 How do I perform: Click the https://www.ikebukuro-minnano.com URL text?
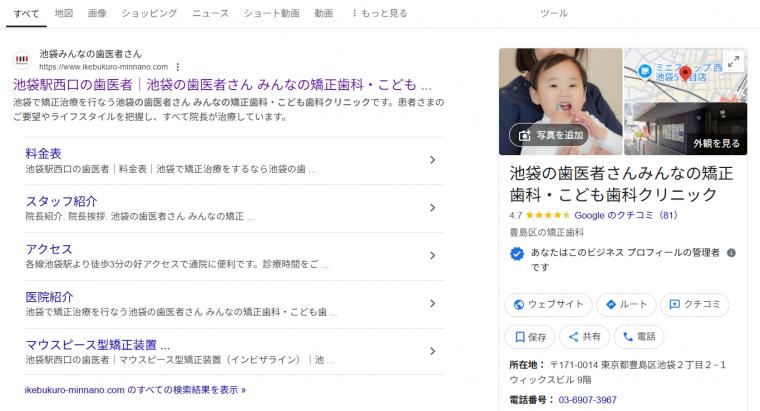(103, 67)
